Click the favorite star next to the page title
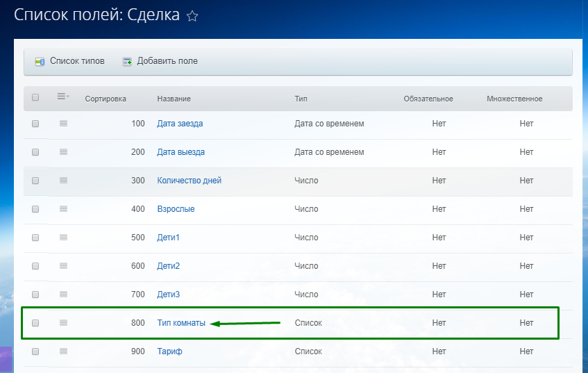 pos(192,16)
